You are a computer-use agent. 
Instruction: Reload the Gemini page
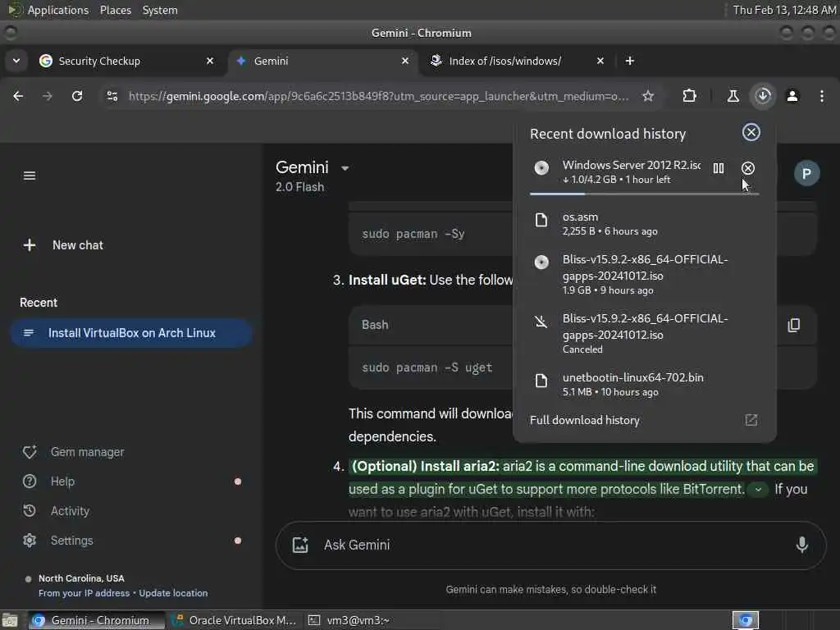click(x=77, y=97)
